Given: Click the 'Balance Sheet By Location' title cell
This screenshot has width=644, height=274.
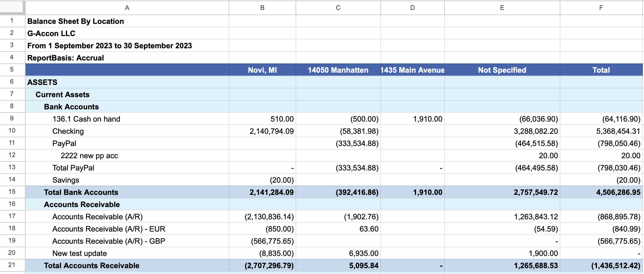Looking at the screenshot, I should (x=127, y=21).
